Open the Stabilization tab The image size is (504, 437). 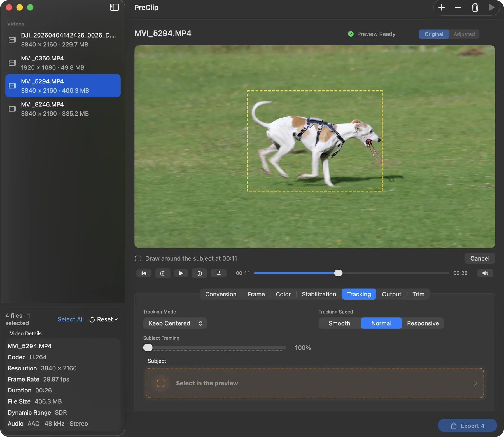pos(319,294)
